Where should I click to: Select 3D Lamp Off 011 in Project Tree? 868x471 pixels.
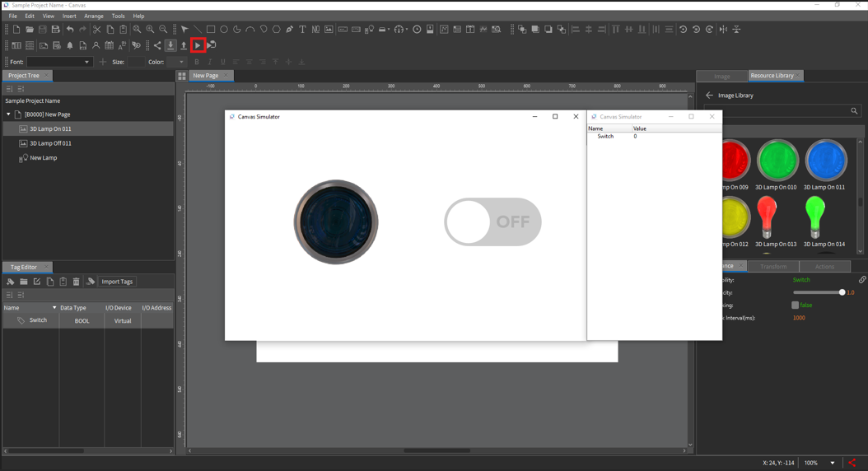tap(50, 143)
